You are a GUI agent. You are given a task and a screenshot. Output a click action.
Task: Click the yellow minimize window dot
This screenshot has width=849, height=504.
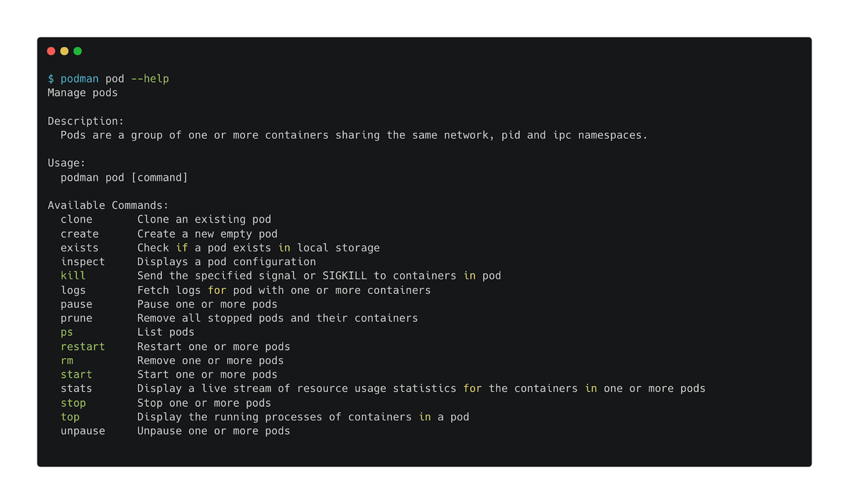tap(64, 51)
